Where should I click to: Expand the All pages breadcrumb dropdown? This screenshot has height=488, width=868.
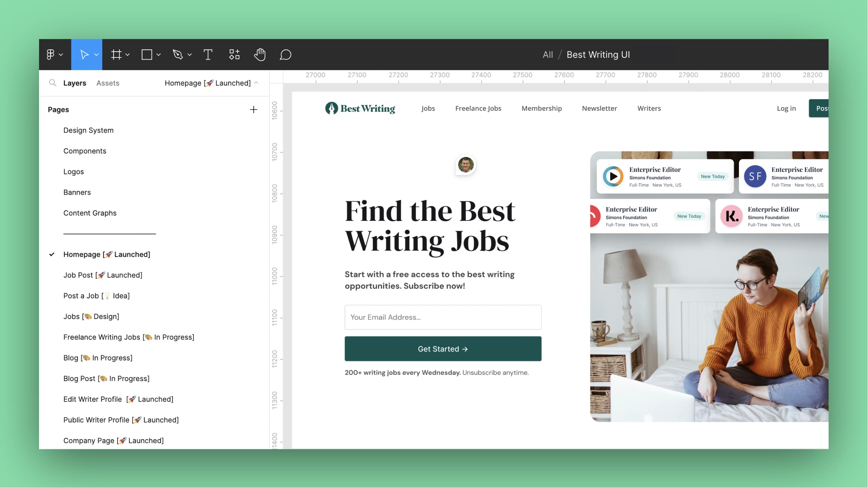pos(547,55)
